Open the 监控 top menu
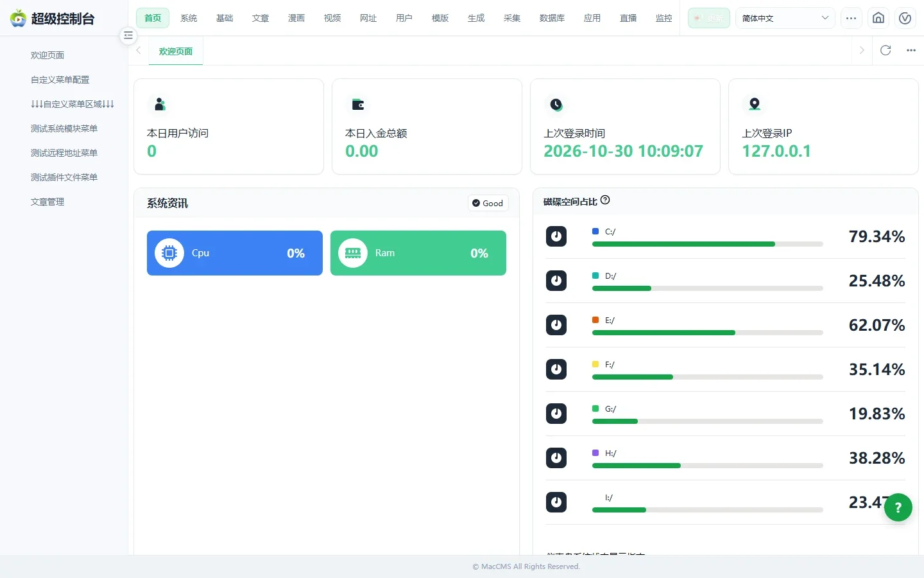This screenshot has height=578, width=924. (663, 18)
